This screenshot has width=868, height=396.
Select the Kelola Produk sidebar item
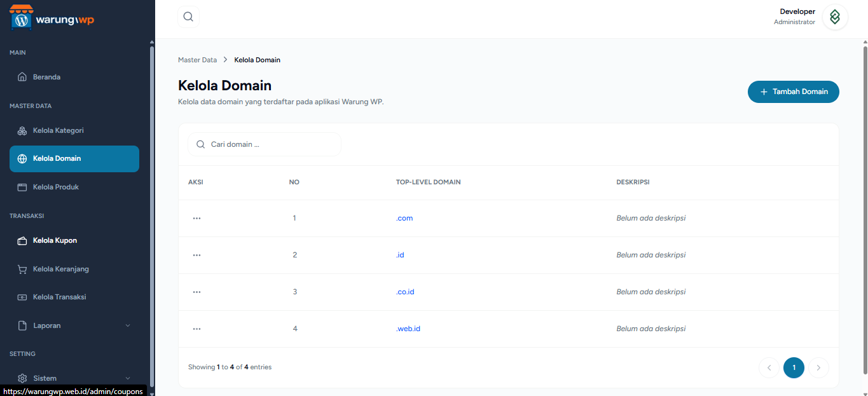point(55,187)
